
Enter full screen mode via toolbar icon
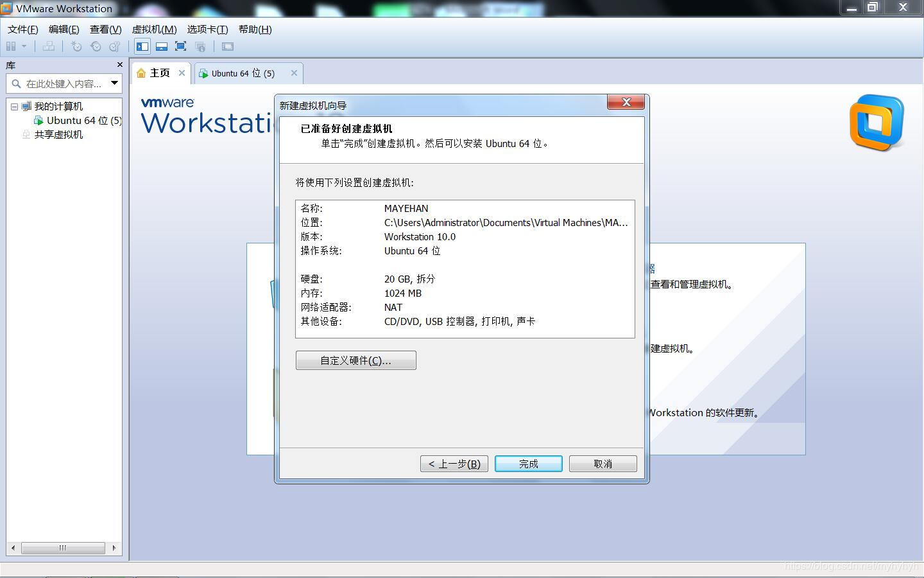point(180,46)
